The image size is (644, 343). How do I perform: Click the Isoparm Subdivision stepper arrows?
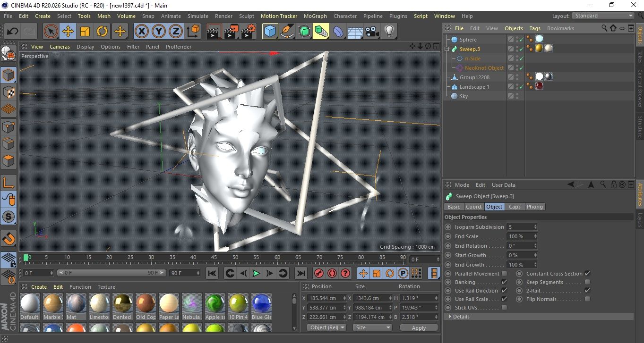tap(535, 227)
